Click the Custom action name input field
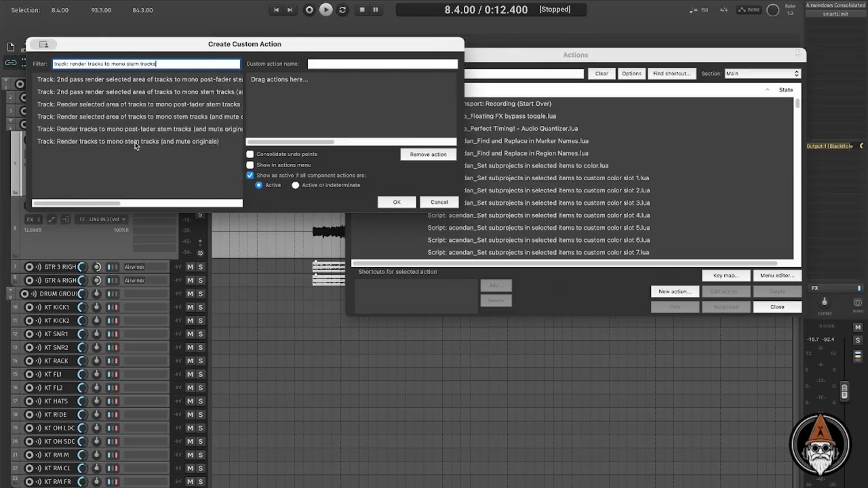The image size is (868, 488). click(382, 64)
